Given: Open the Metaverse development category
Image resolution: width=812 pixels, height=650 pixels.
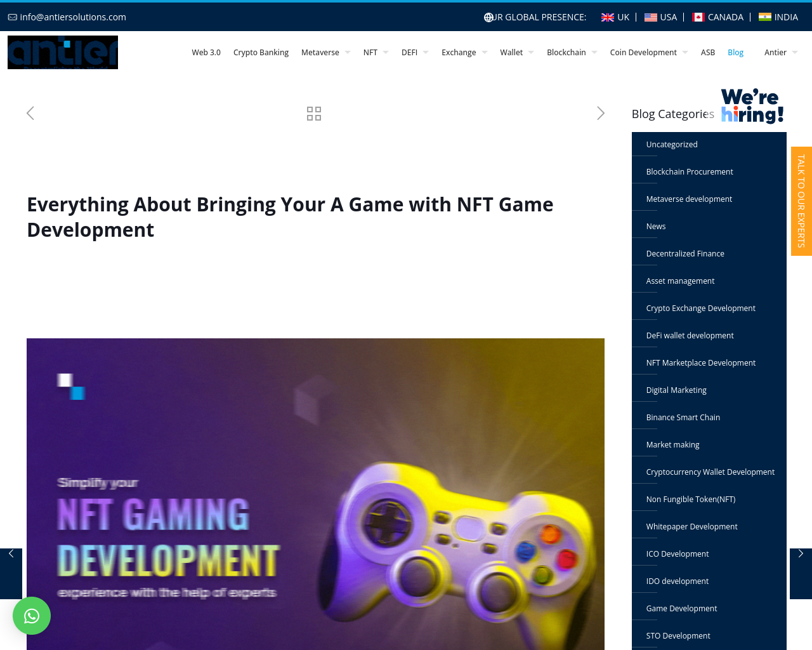Looking at the screenshot, I should (x=689, y=199).
